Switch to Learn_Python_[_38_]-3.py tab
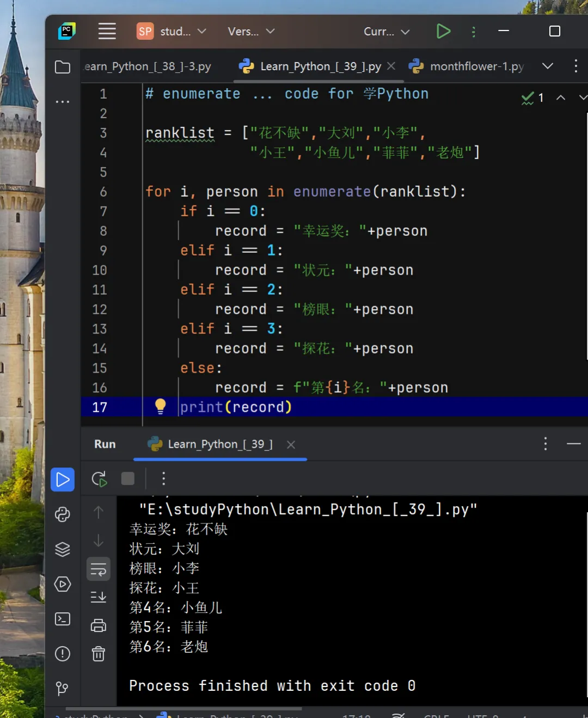Image resolution: width=588 pixels, height=718 pixels. click(x=148, y=66)
